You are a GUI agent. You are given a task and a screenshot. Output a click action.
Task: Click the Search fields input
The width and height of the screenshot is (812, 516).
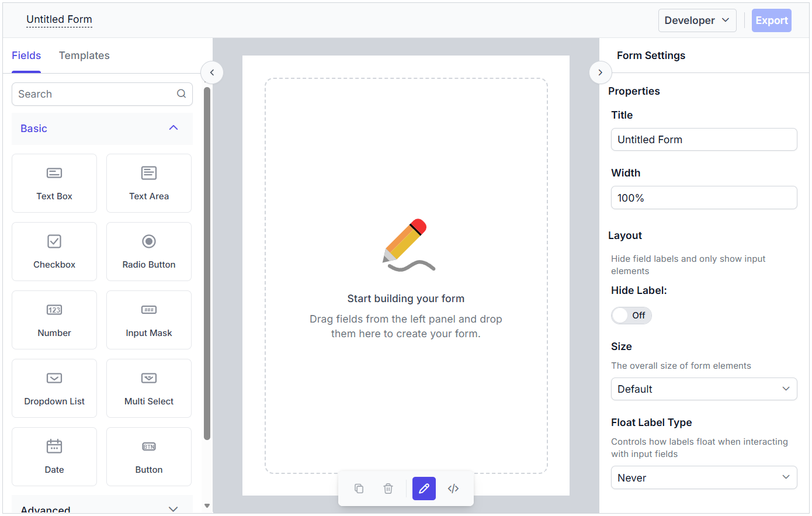pyautogui.click(x=102, y=94)
